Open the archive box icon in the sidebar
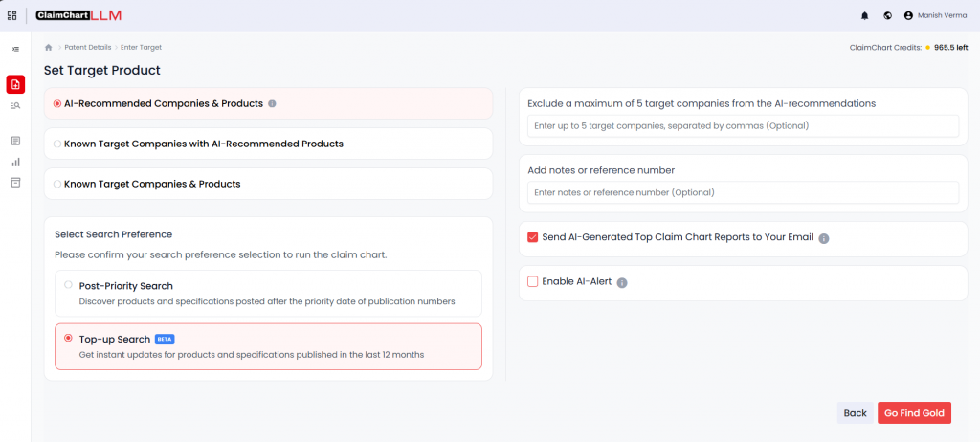The width and height of the screenshot is (980, 442). (15, 182)
